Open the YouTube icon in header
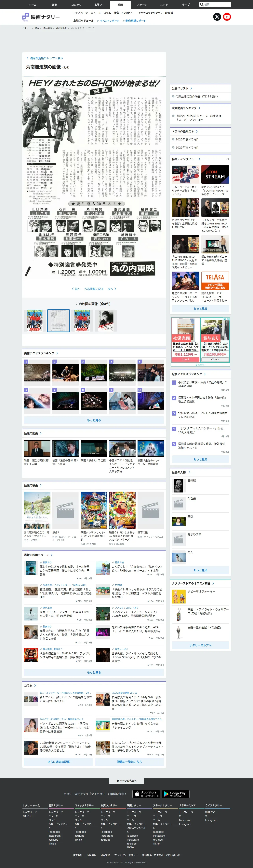253x868 pixels. pyautogui.click(x=227, y=17)
